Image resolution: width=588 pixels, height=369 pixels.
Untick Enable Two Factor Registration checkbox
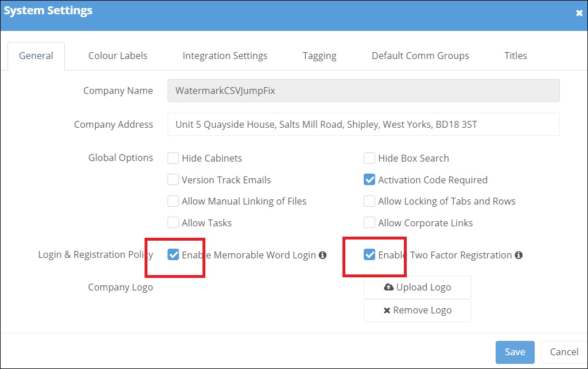(x=369, y=255)
